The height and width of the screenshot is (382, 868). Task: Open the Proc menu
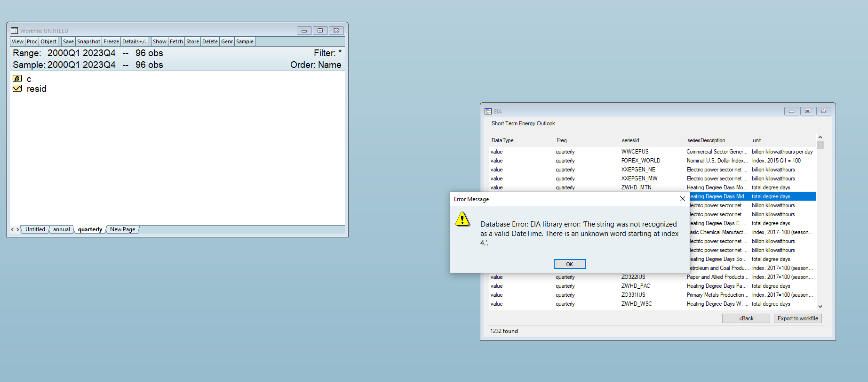point(32,41)
